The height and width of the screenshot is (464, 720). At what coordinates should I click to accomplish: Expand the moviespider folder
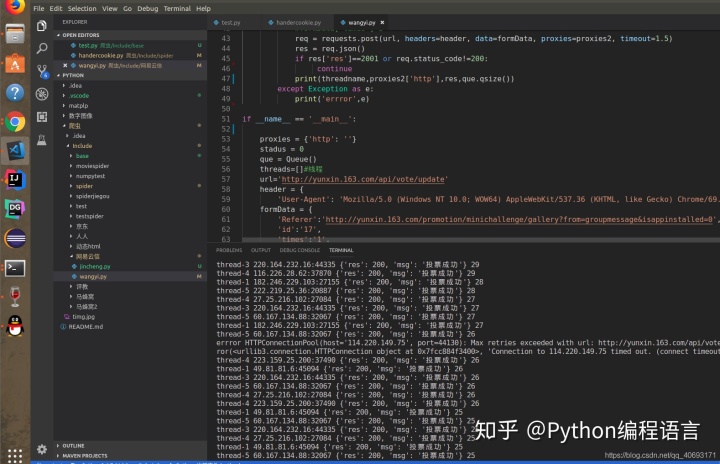92,166
